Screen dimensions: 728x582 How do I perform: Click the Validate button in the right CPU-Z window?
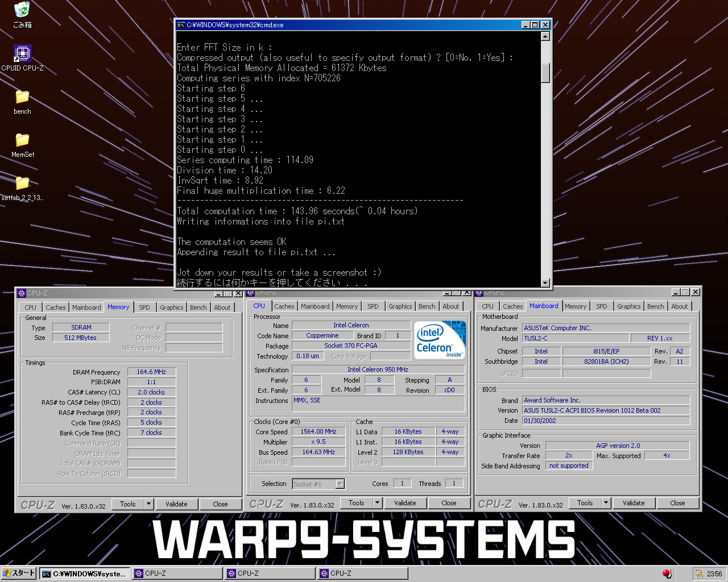(634, 503)
